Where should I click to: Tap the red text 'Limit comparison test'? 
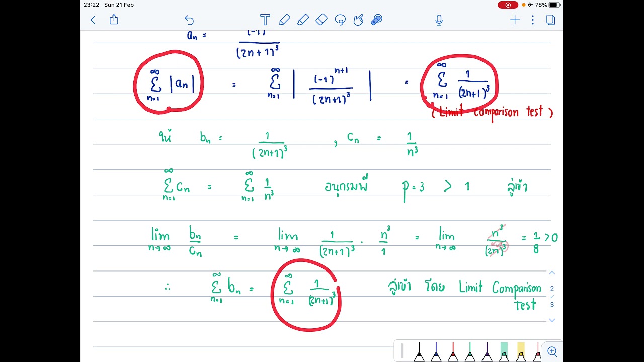(x=493, y=112)
